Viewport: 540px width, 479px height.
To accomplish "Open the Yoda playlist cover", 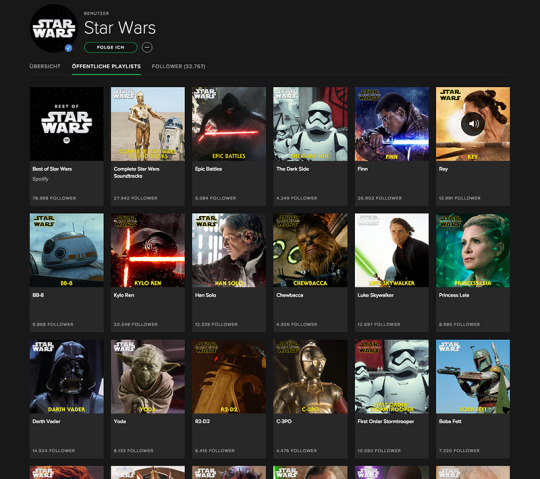I will point(148,376).
